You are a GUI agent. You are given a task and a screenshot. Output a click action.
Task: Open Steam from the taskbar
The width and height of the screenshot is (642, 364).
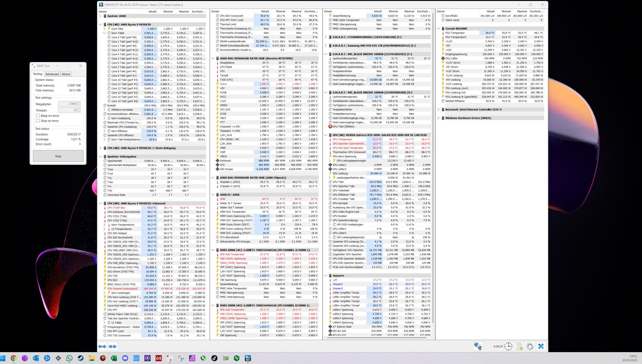pyautogui.click(x=81, y=358)
